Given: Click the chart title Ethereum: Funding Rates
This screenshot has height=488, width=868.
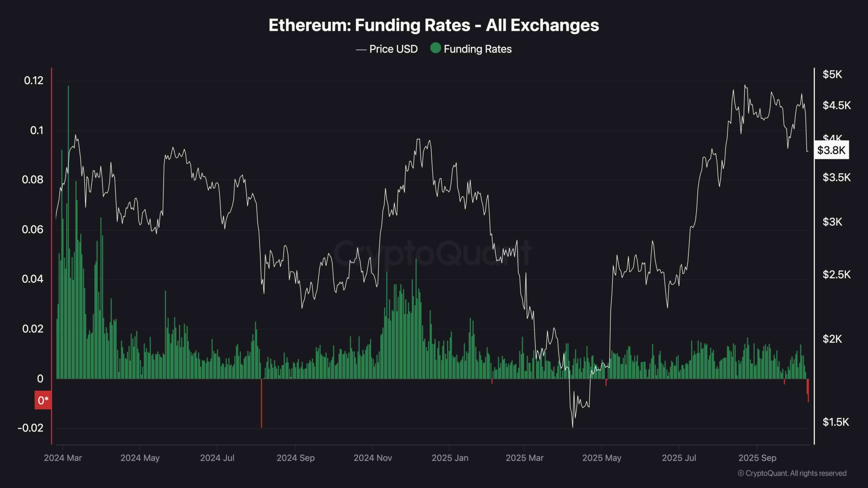Looking at the screenshot, I should point(434,25).
